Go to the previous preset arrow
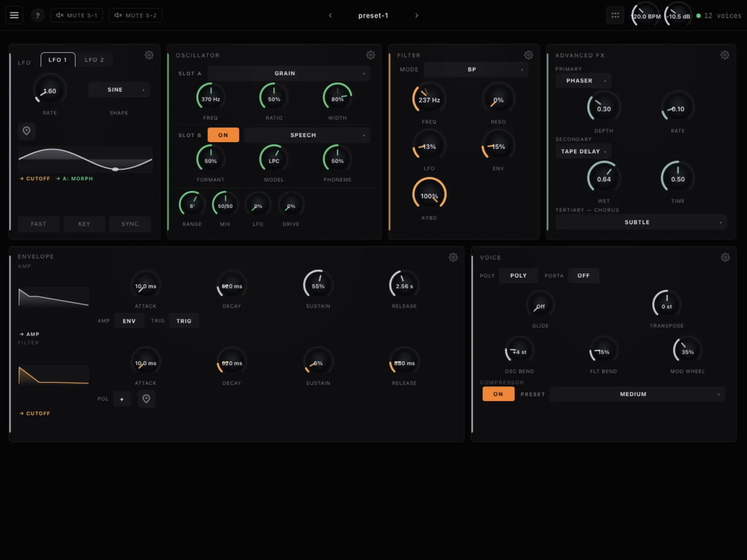The height and width of the screenshot is (560, 747). pyautogui.click(x=330, y=15)
